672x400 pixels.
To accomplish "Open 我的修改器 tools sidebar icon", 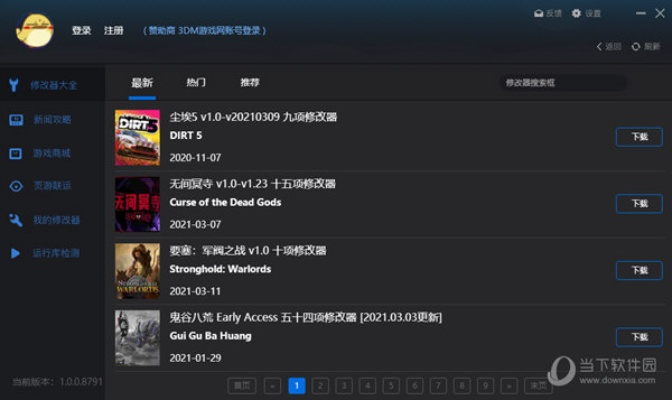I will 16,220.
